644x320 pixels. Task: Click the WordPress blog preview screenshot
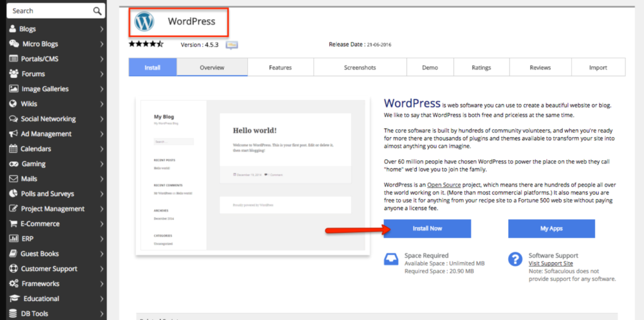[x=253, y=175]
